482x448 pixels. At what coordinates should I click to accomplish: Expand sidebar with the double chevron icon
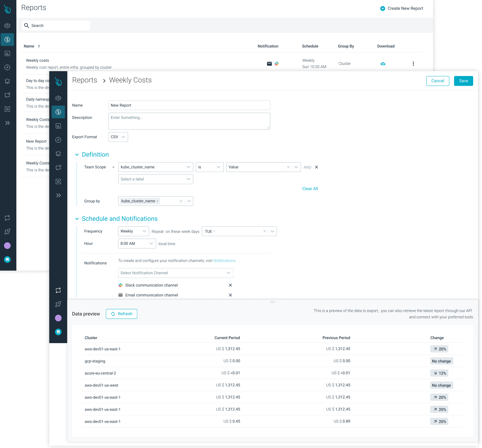click(x=58, y=195)
